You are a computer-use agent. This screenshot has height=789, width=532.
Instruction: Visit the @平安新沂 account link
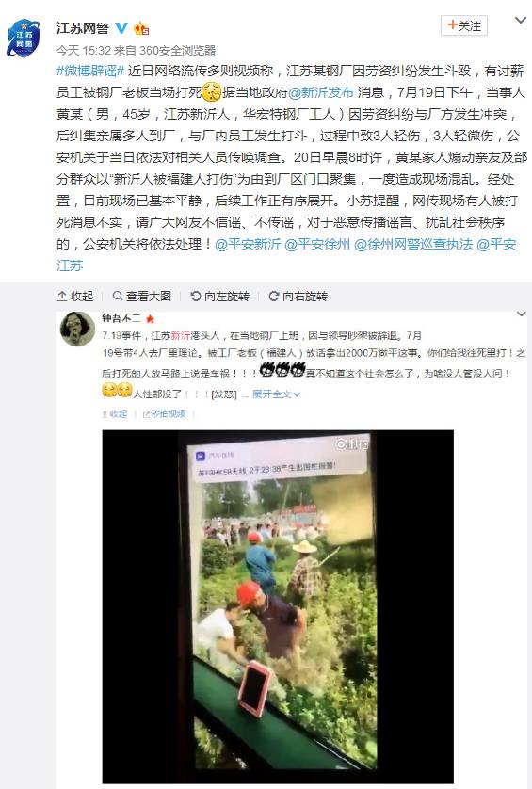[x=248, y=244]
